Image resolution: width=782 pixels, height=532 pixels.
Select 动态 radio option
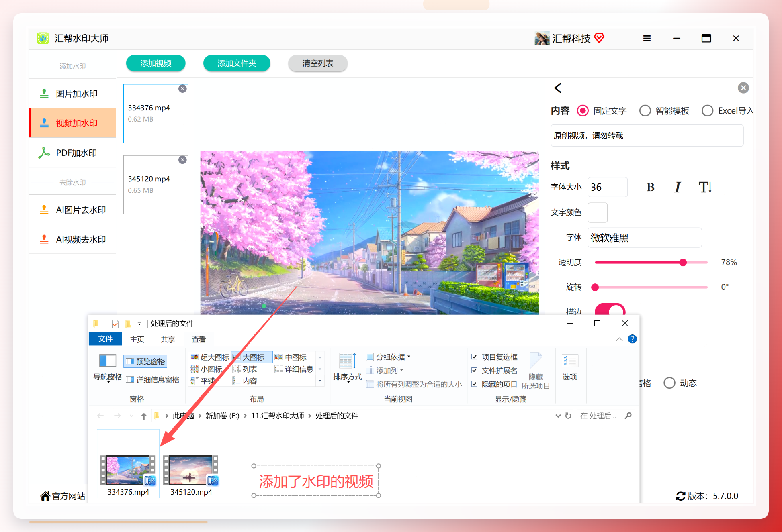tap(669, 383)
